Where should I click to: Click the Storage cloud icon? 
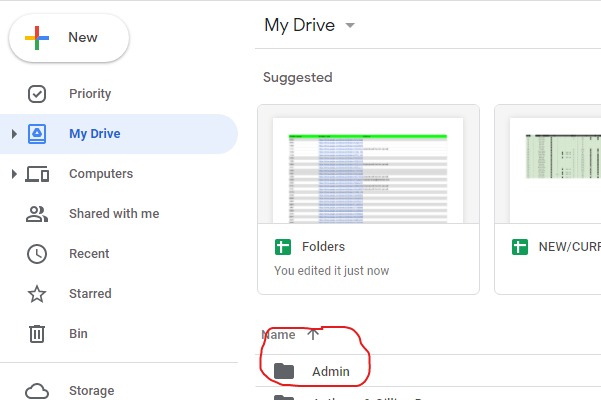[37, 391]
